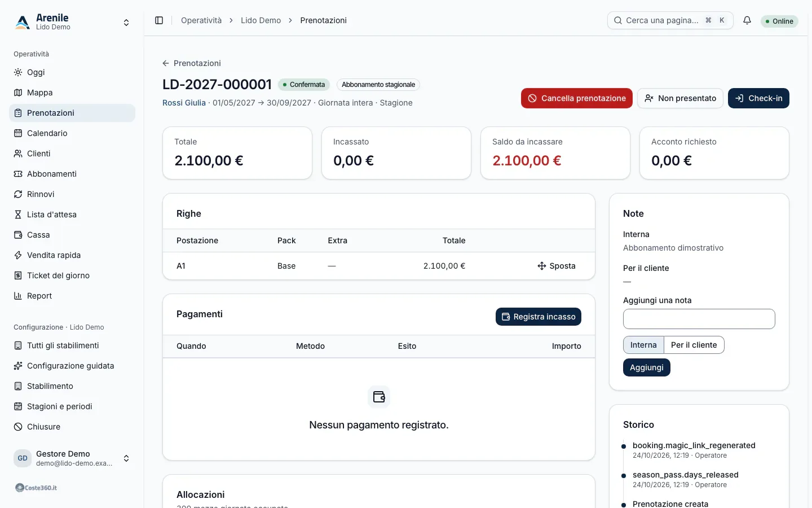The height and width of the screenshot is (508, 812).
Task: Click Sposta on row A1
Action: [x=557, y=266]
